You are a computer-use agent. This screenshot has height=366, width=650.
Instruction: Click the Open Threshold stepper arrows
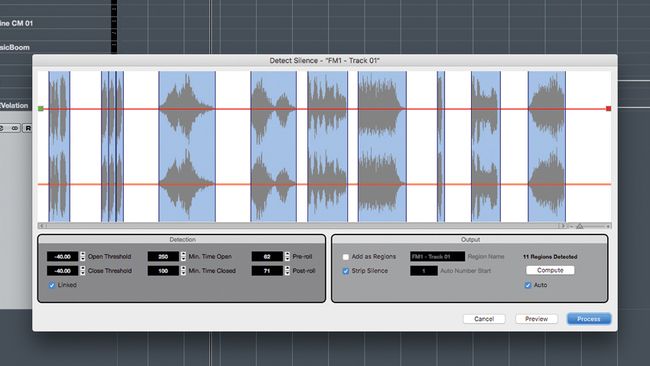tap(82, 257)
